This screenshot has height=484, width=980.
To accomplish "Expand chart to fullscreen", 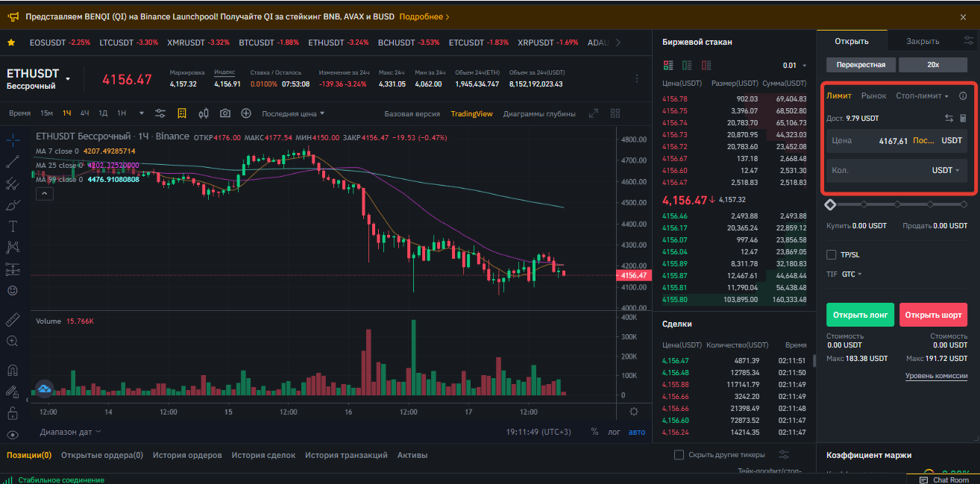I will pyautogui.click(x=594, y=113).
